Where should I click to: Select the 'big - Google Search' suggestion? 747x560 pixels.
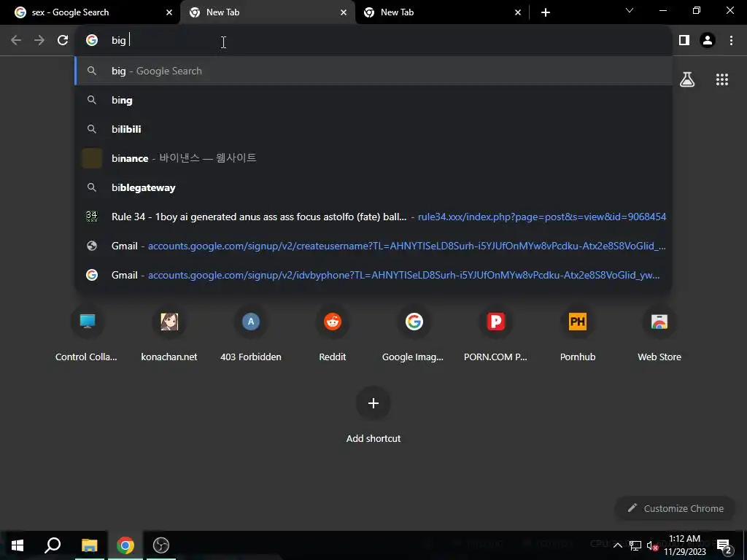pos(373,71)
